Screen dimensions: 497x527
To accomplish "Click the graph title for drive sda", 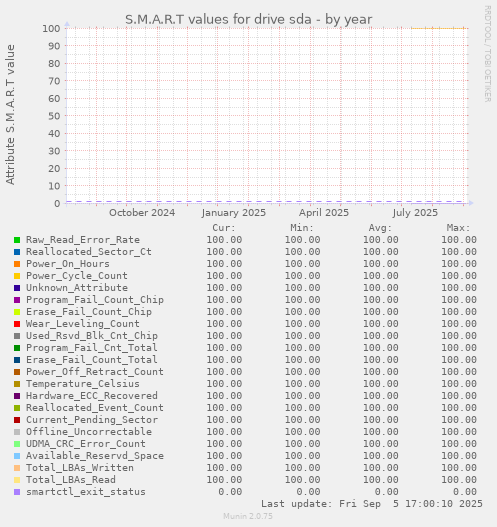I will [x=249, y=19].
